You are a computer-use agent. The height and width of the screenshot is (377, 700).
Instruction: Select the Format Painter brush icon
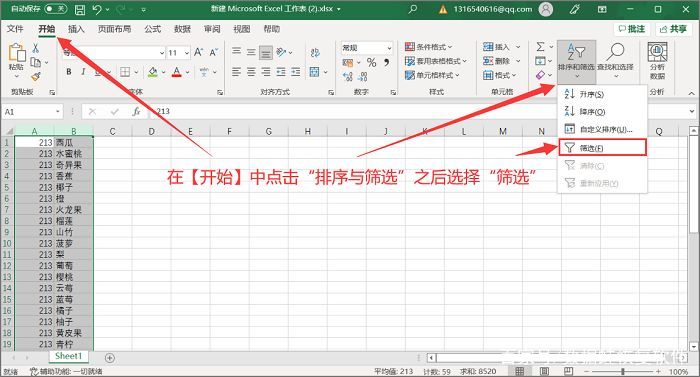point(36,76)
